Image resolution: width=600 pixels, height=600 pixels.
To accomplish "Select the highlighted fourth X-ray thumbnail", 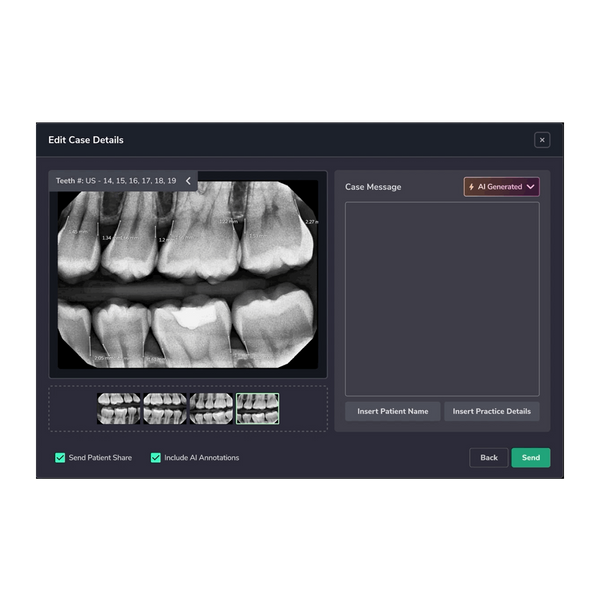I will tap(258, 409).
